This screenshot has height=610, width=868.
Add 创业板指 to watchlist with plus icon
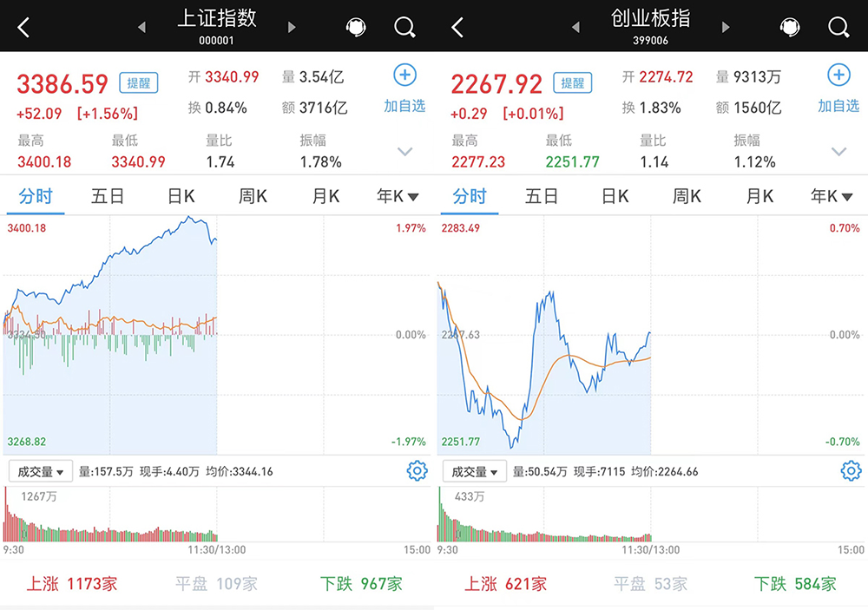tap(838, 76)
